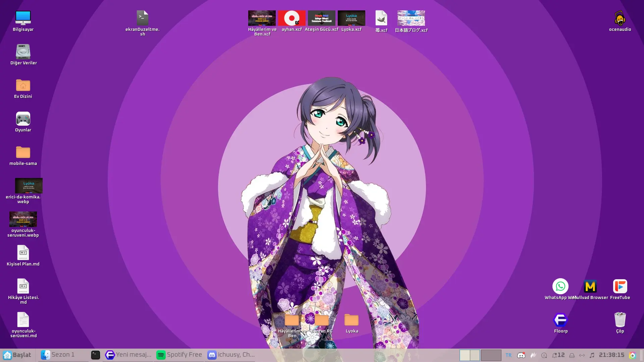Switch to the terminal window in taskbar
This screenshot has height=362, width=644.
[96, 355]
